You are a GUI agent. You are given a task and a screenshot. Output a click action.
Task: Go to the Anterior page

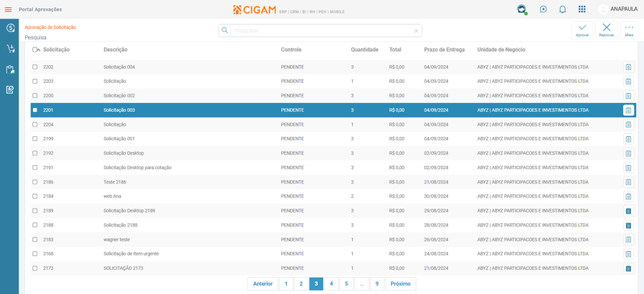(263, 284)
